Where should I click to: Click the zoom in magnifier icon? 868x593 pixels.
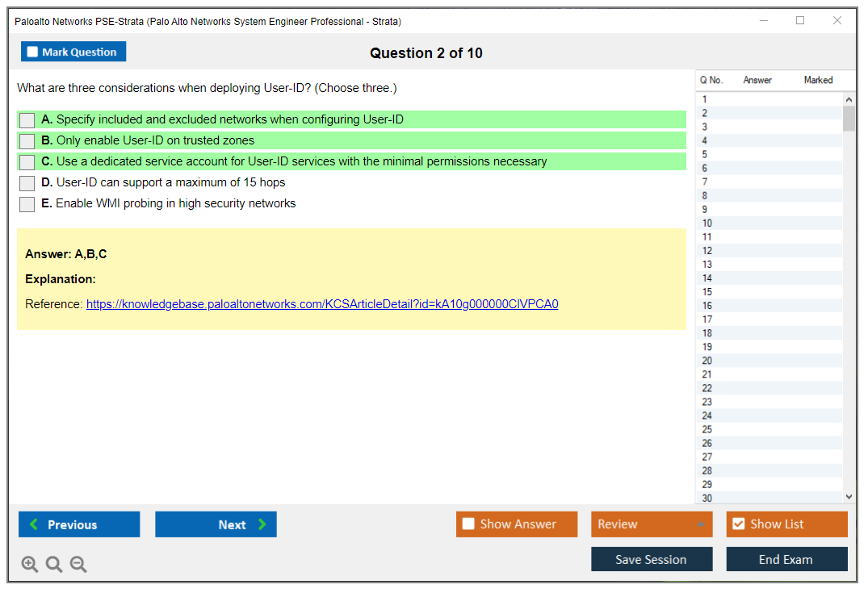pos(29,565)
